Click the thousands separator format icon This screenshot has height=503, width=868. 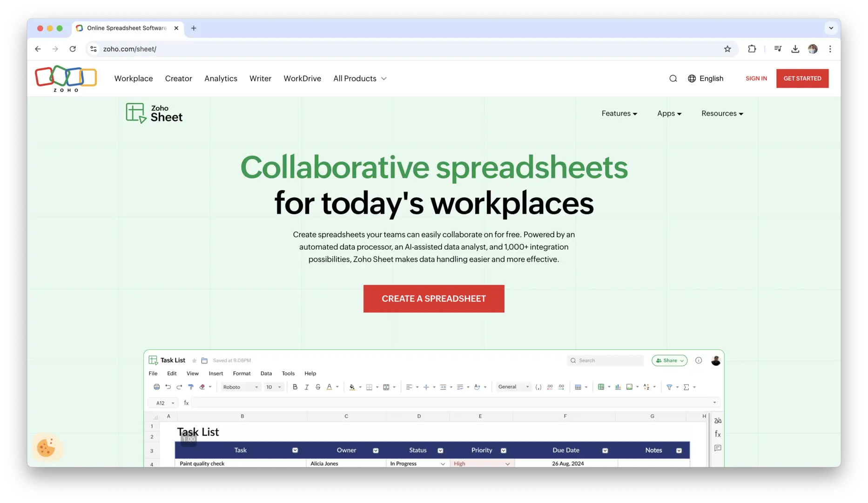(538, 387)
